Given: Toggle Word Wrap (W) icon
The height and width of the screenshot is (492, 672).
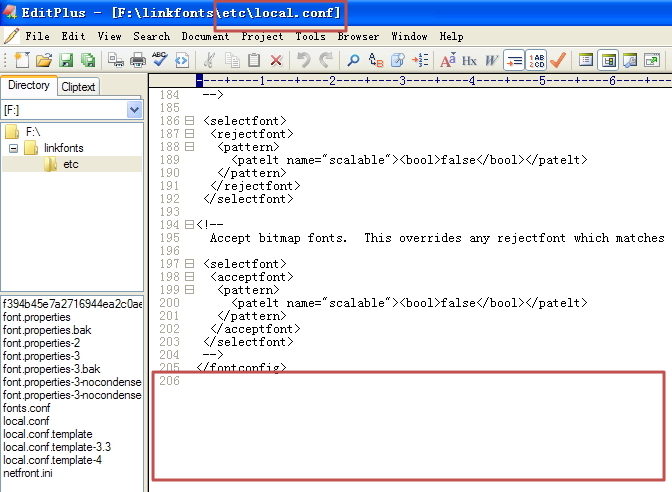Looking at the screenshot, I should coord(492,60).
